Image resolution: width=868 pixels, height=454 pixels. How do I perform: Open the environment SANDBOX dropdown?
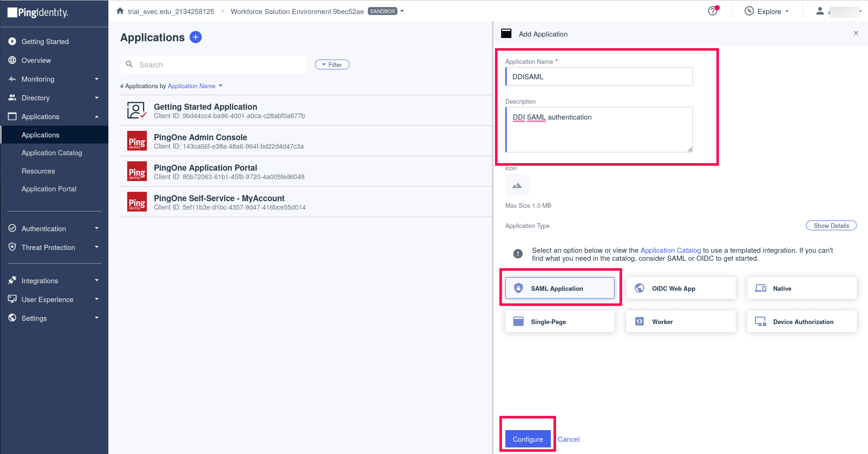pyautogui.click(x=402, y=11)
